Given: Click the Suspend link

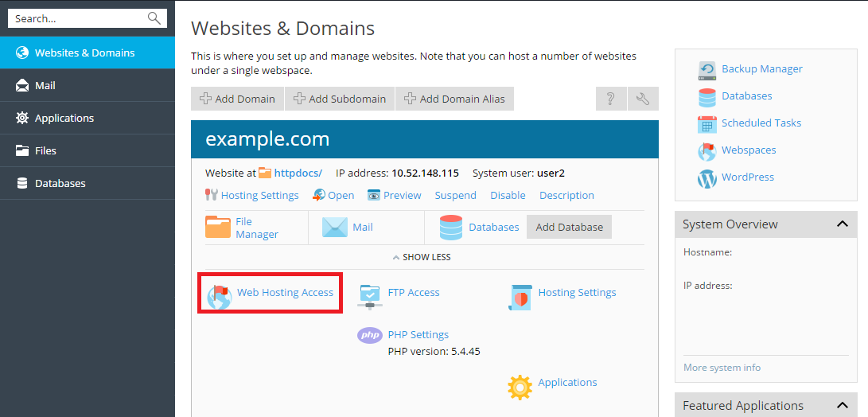Looking at the screenshot, I should pyautogui.click(x=456, y=196).
